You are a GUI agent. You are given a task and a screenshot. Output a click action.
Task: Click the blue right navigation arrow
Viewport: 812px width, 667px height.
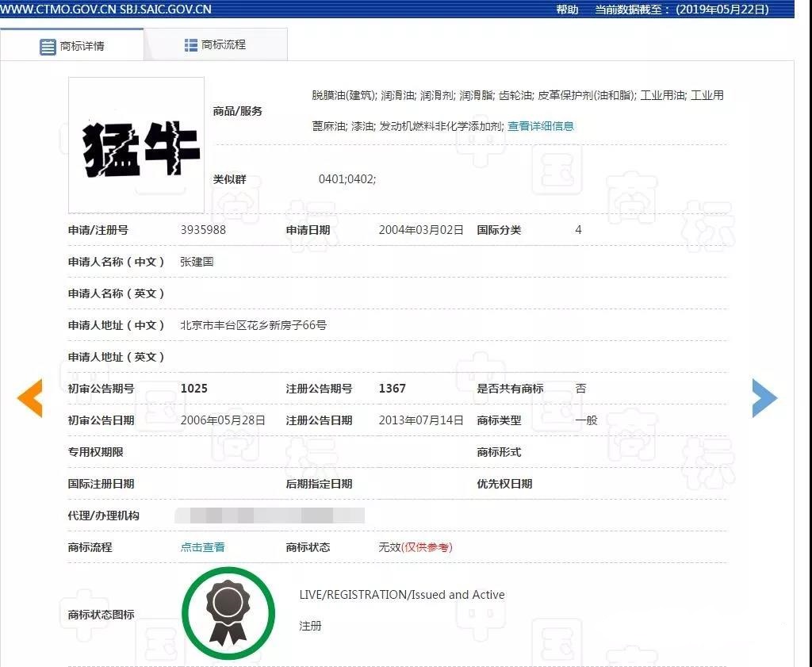tap(764, 399)
